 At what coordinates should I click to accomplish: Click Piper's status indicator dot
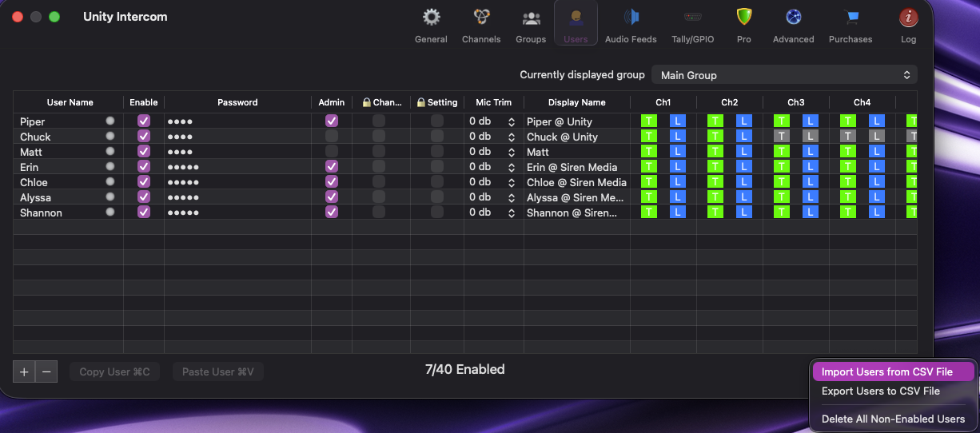coord(110,121)
